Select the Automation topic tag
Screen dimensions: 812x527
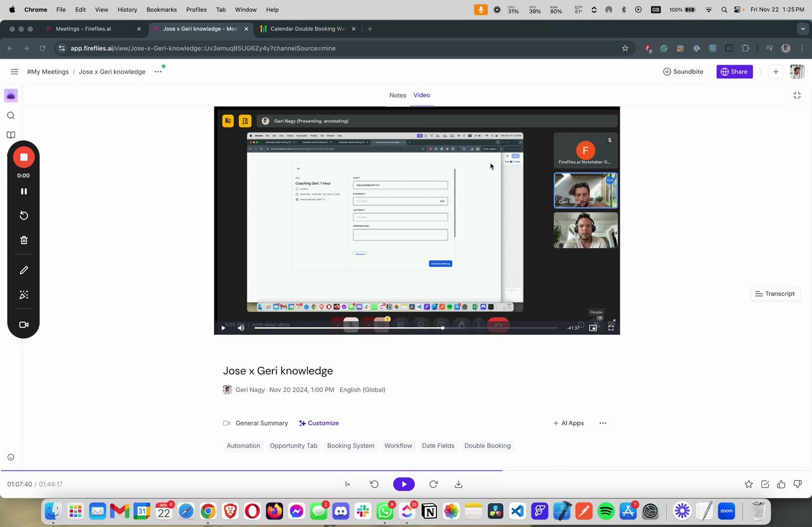244,446
